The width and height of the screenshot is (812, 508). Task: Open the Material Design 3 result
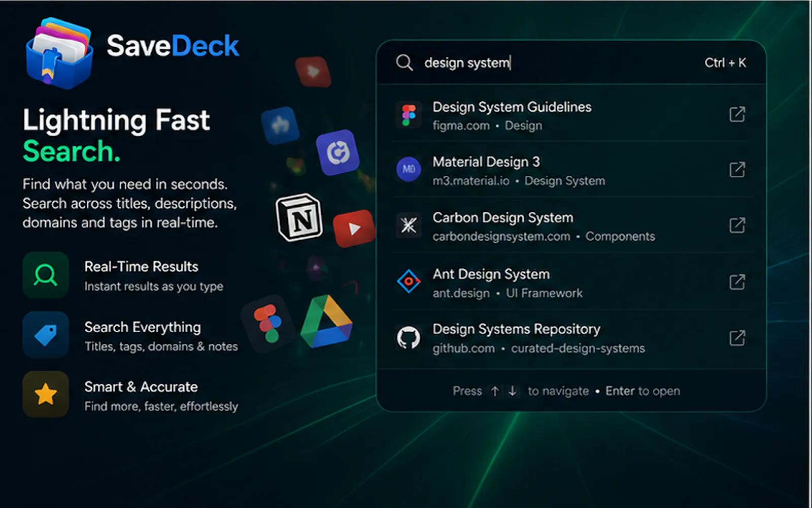[571, 170]
